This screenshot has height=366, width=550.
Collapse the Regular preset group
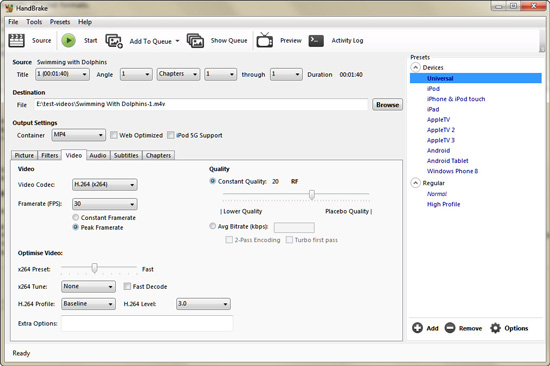pyautogui.click(x=415, y=183)
